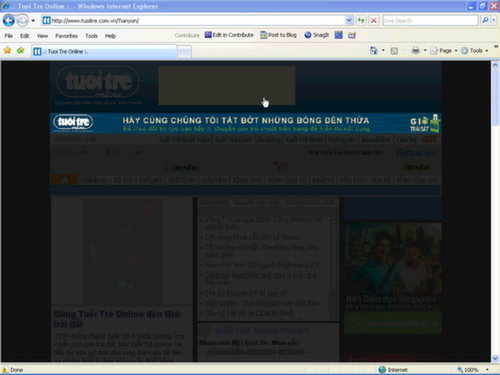Click the Home icon in the command bar
The width and height of the screenshot is (500, 375).
click(374, 51)
